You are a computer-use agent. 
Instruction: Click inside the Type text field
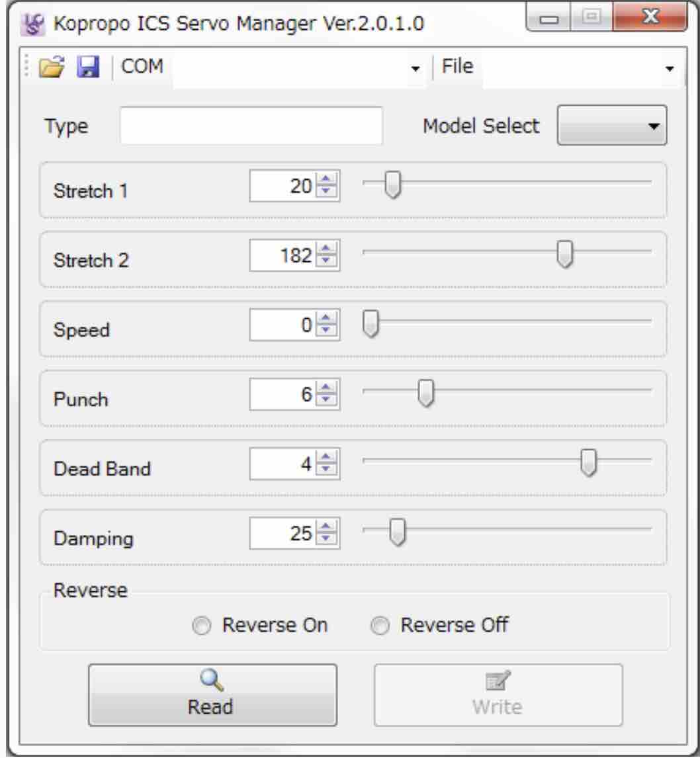pyautogui.click(x=251, y=126)
